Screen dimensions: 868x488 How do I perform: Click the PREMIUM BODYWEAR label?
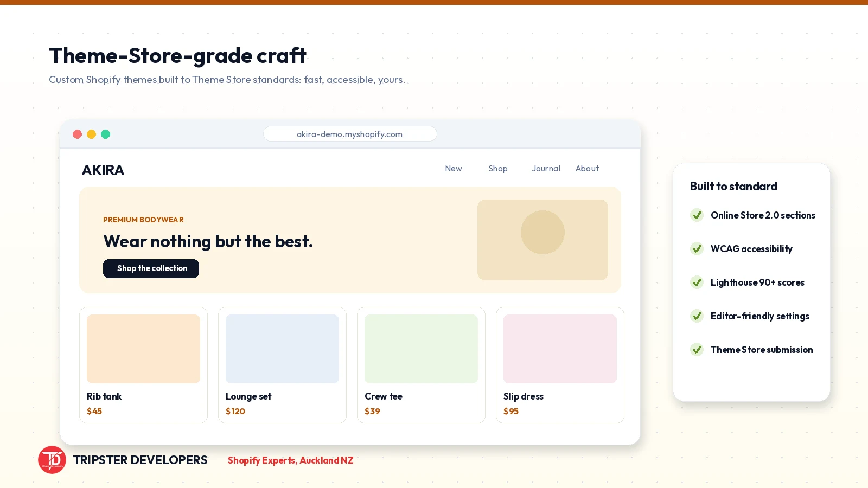tap(143, 220)
